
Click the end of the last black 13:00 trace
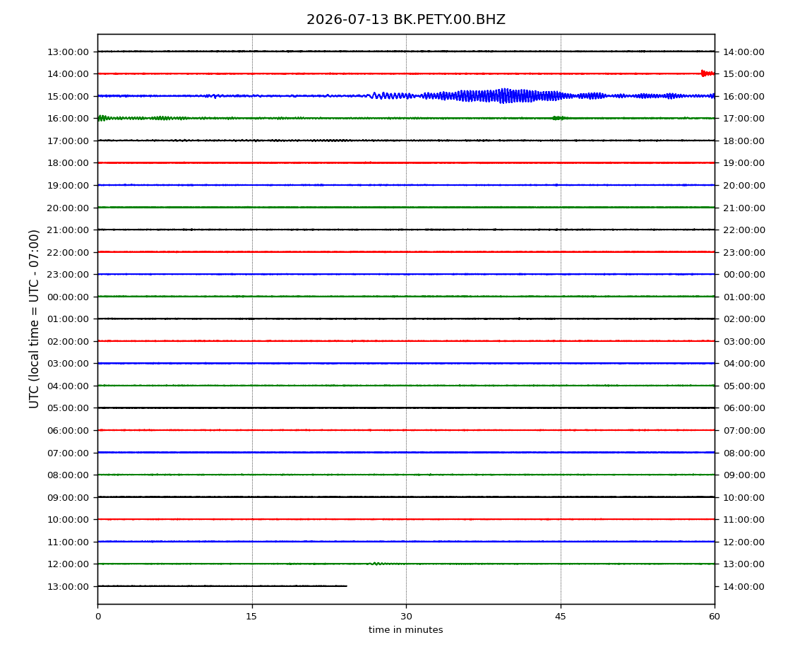(x=345, y=586)
